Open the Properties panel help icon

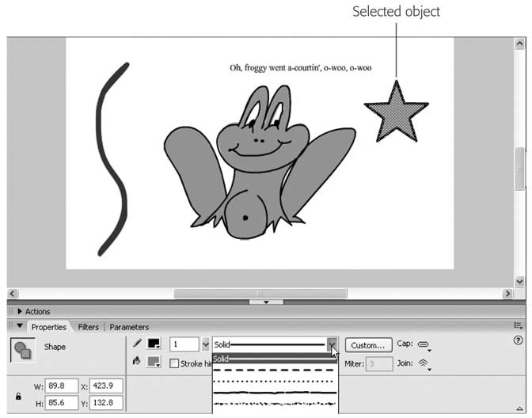[518, 340]
